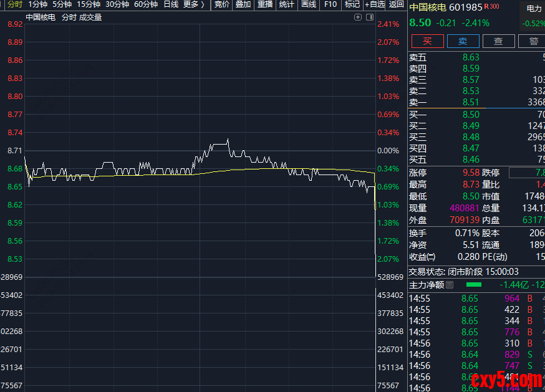Select the 卖三 8.57 order row
The height and width of the screenshot is (392, 545).
point(476,80)
